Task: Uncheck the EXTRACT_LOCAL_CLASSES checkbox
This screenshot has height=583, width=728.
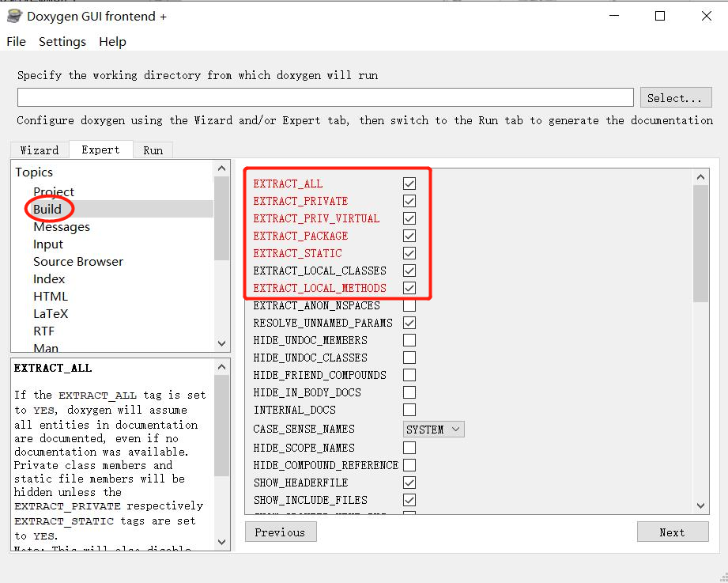Action: click(x=409, y=271)
